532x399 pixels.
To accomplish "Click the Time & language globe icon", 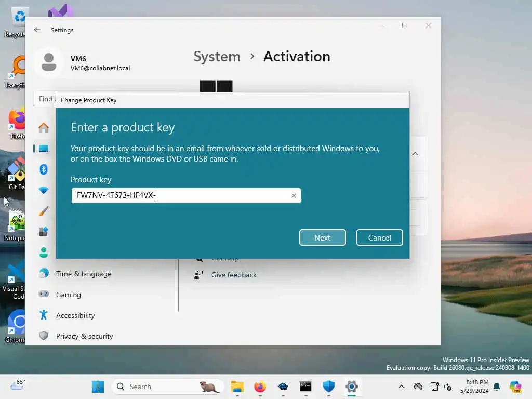I will [x=44, y=273].
